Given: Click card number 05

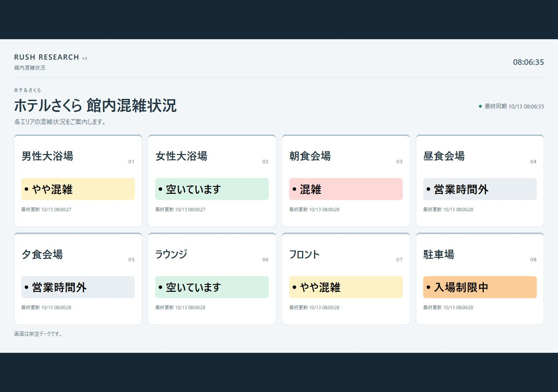Looking at the screenshot, I should [131, 260].
